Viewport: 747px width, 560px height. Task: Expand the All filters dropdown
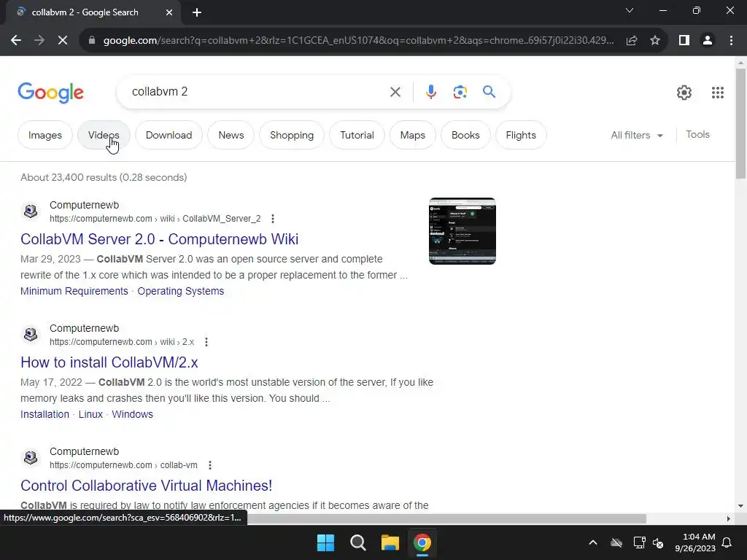636,135
